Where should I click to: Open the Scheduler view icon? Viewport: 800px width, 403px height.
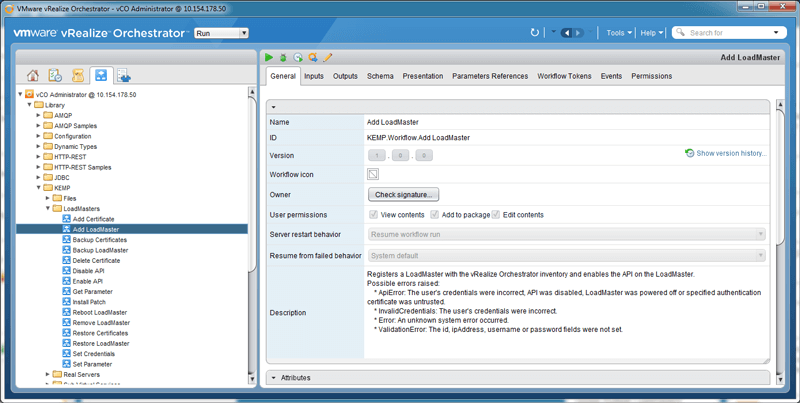[x=55, y=75]
